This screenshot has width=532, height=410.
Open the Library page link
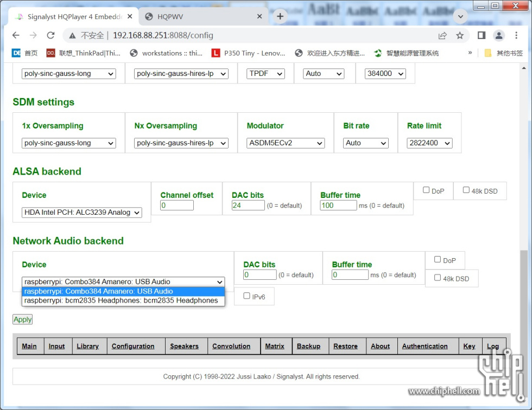87,346
